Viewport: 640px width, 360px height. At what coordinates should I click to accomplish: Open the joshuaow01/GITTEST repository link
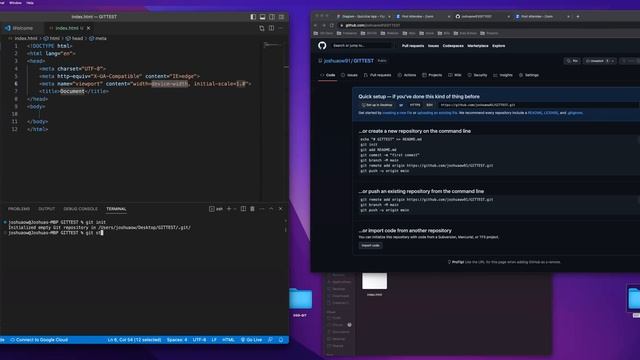tap(349, 61)
